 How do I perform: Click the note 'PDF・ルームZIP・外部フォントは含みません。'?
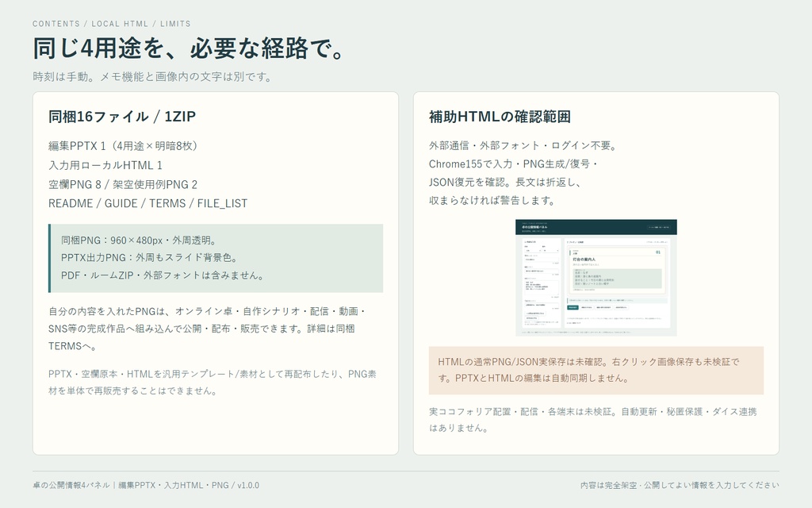(163, 275)
